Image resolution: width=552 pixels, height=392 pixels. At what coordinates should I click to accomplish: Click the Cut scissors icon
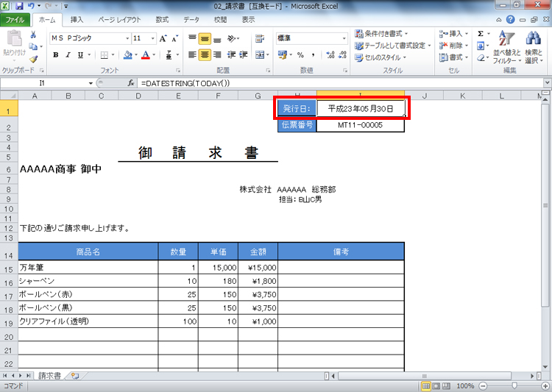(33, 35)
